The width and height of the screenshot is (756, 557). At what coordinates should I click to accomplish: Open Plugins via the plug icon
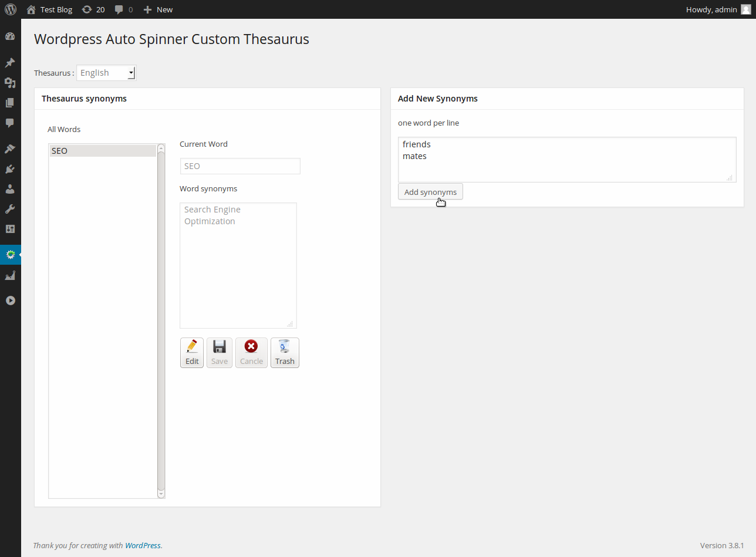(x=10, y=169)
